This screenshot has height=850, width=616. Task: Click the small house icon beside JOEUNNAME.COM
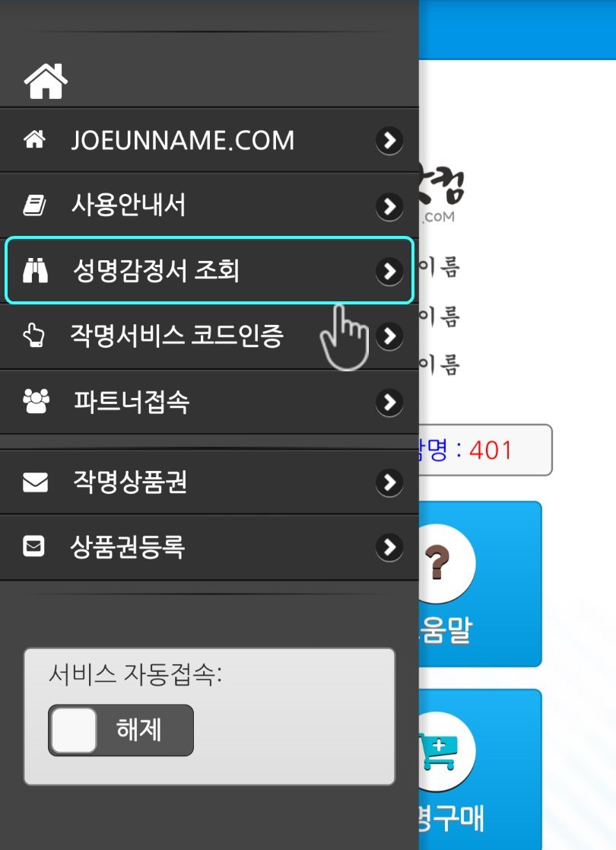tap(35, 140)
